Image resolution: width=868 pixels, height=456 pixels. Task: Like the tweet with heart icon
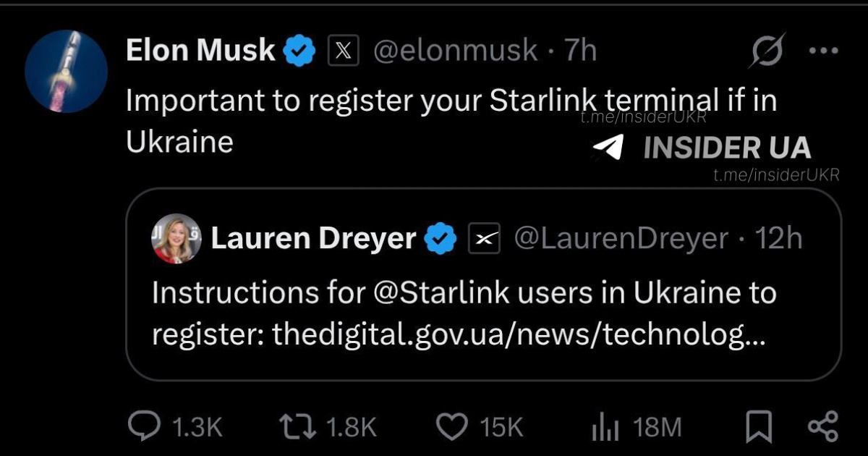click(x=454, y=426)
